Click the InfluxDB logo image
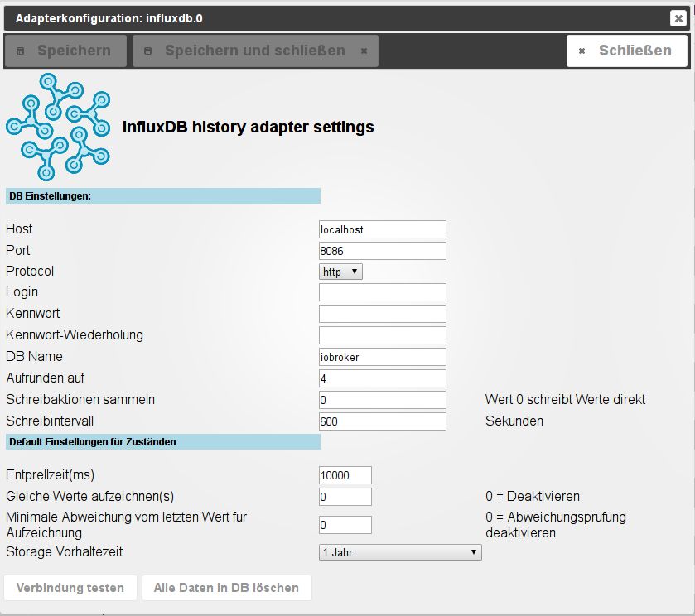The width and height of the screenshot is (695, 616). [58, 128]
